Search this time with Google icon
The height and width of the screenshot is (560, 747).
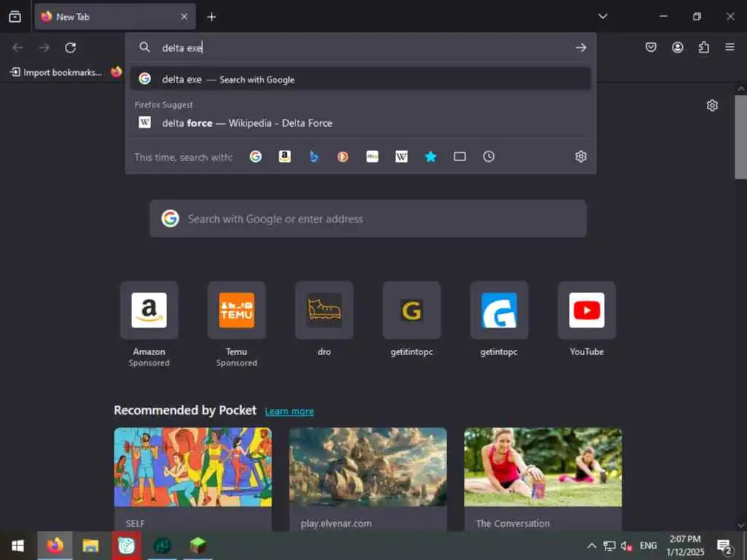256,157
